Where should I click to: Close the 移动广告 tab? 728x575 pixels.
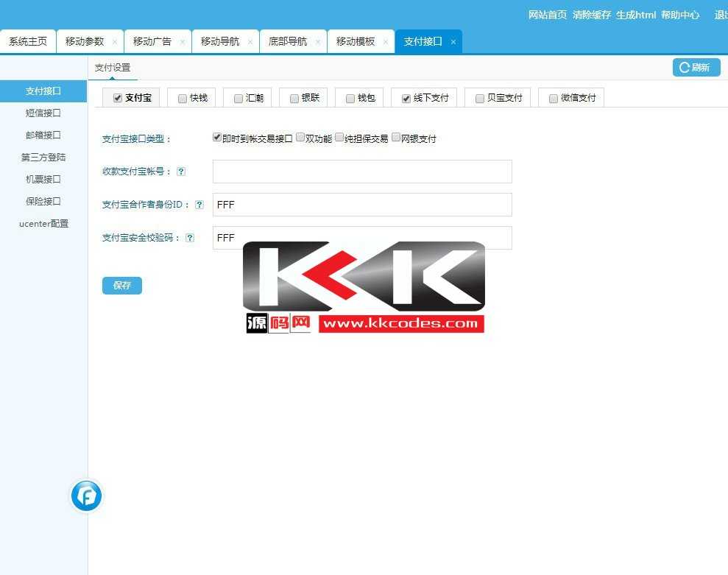183,42
